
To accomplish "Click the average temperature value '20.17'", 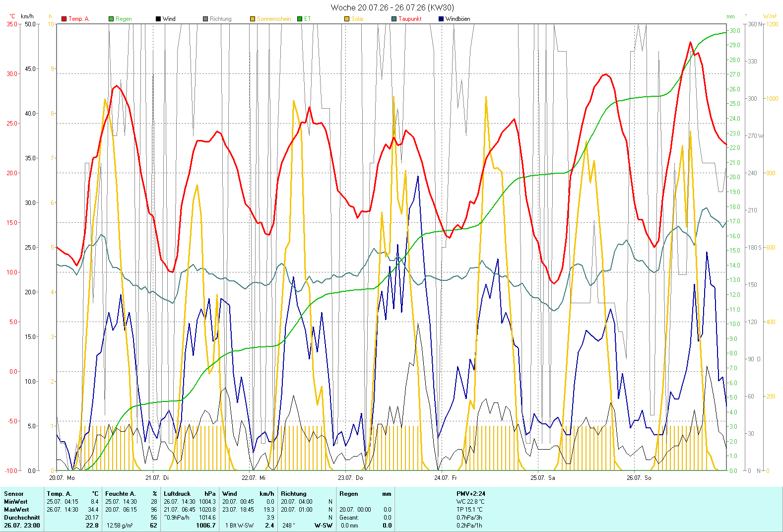I will click(x=92, y=518).
